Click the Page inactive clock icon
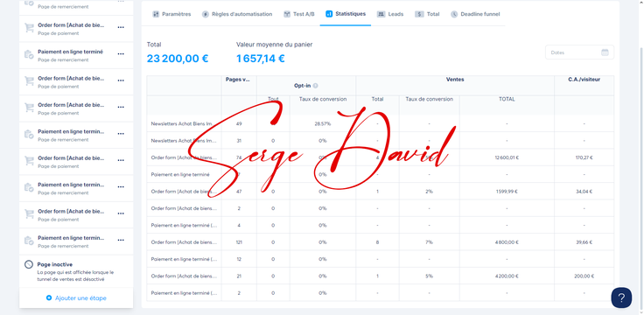 tap(29, 264)
